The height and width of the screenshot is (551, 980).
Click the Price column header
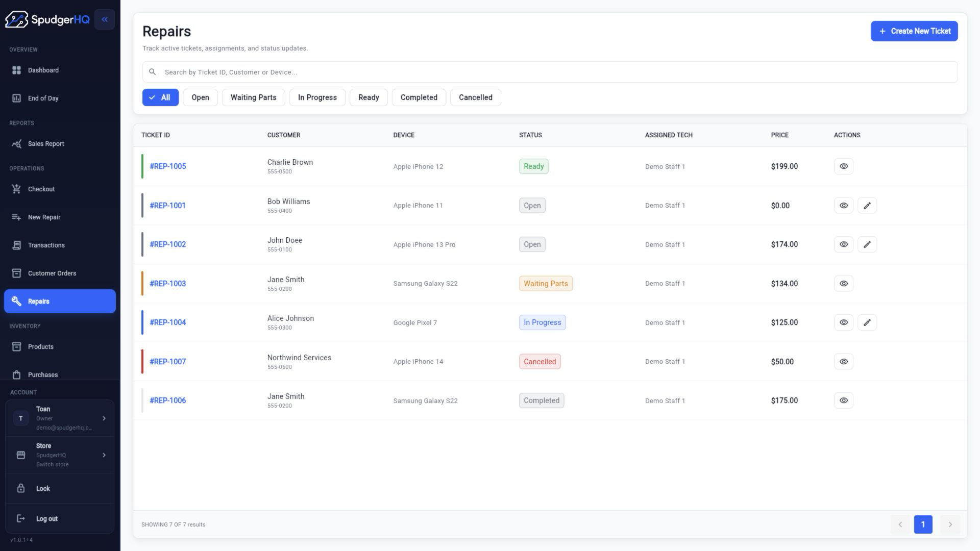click(x=779, y=135)
